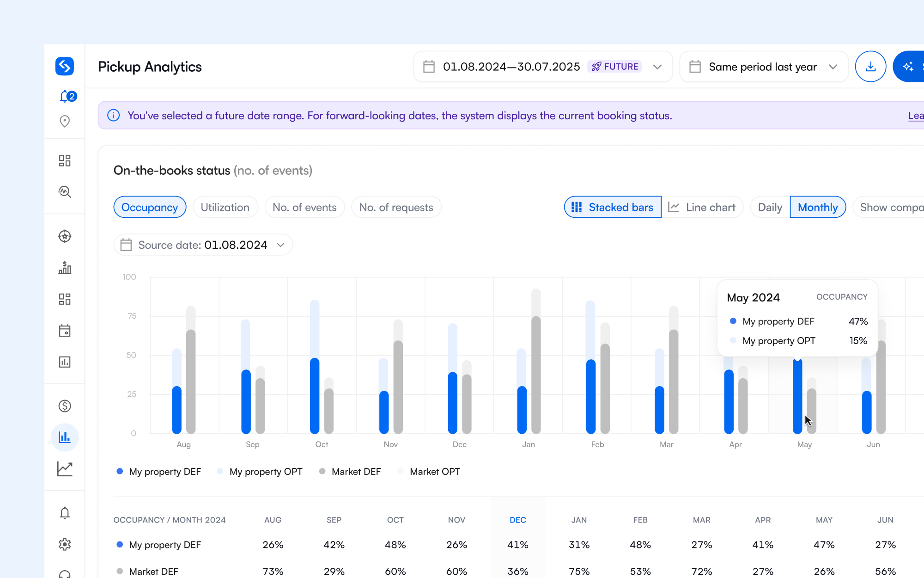Open the dashboard grid icon in sidebar
Image resolution: width=924 pixels, height=578 pixels.
[65, 160]
